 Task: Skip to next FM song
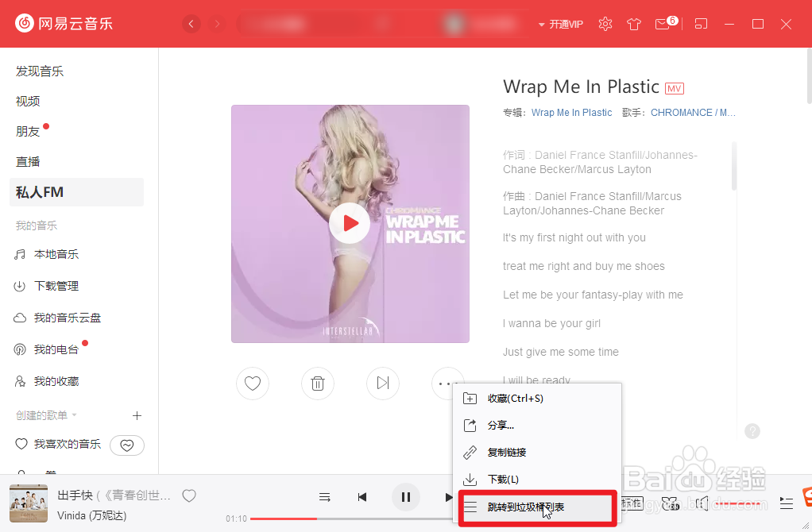coord(383,384)
